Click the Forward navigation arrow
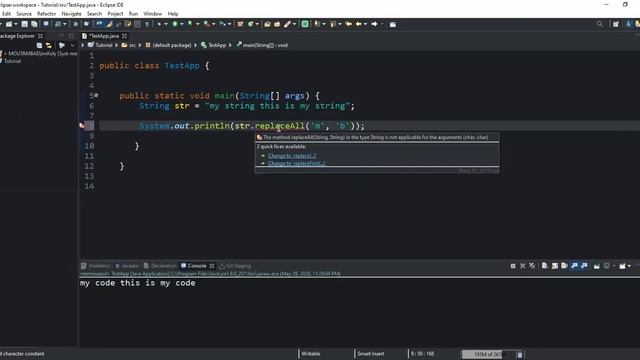This screenshot has width=640, height=360. (374, 24)
